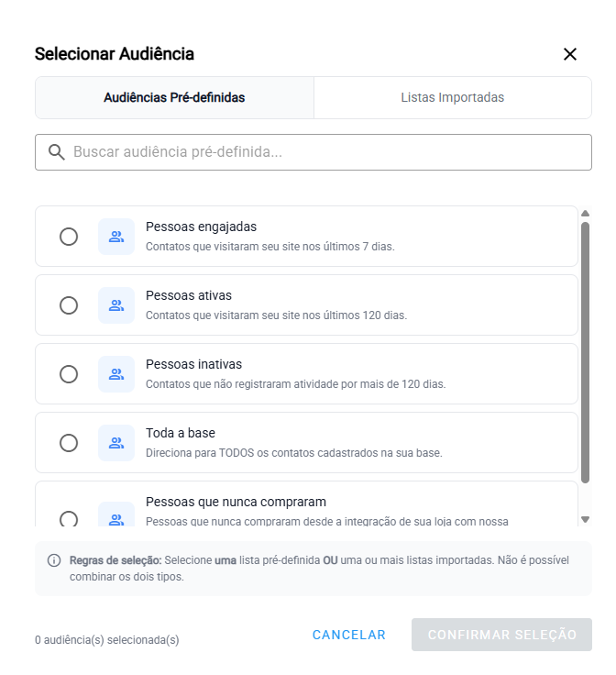The width and height of the screenshot is (616, 675).
Task: Choose the Pessoas inativas radio option
Action: [x=69, y=374]
